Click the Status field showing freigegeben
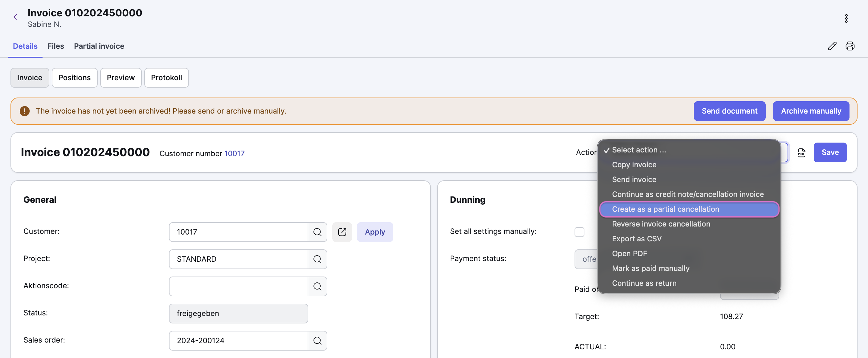 tap(238, 314)
